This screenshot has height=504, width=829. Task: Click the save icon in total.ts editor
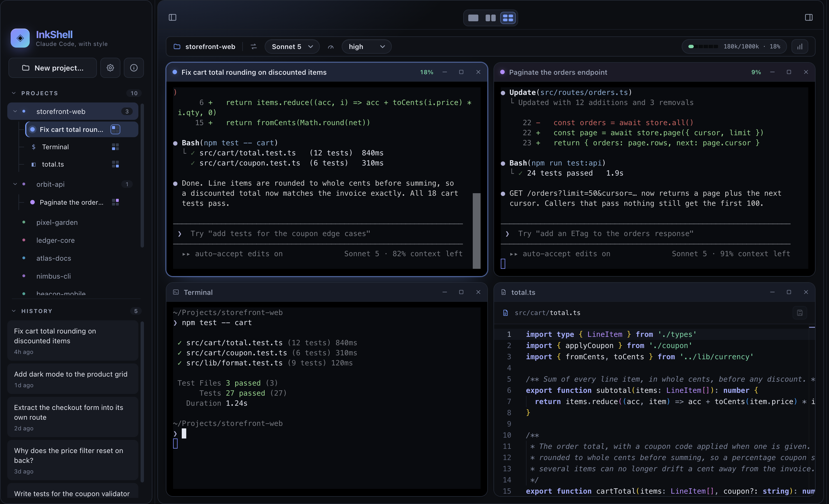tap(800, 313)
